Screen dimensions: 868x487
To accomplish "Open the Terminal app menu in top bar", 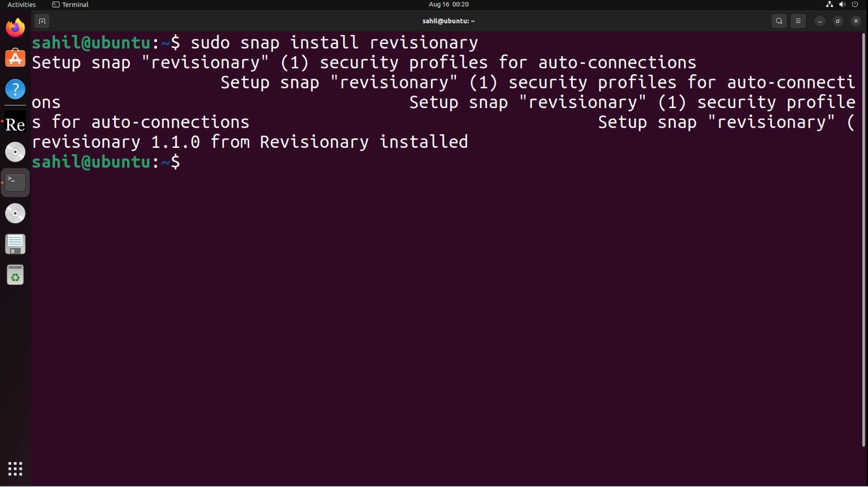I will [71, 5].
